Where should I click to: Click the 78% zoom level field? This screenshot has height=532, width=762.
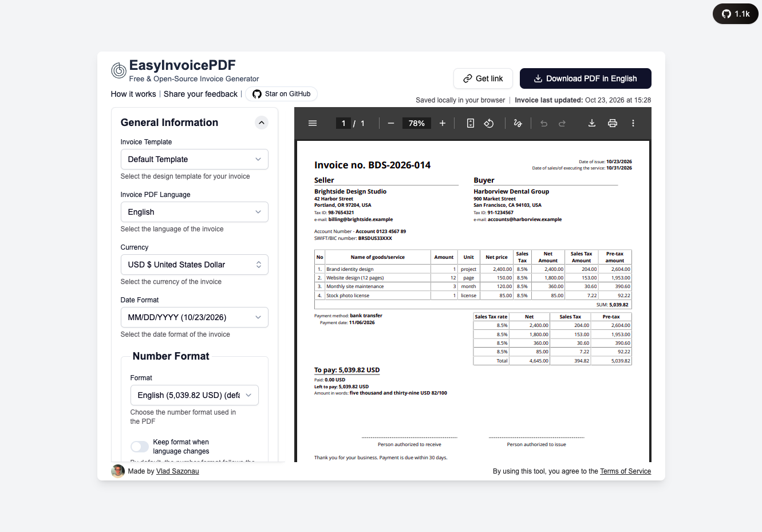click(x=417, y=123)
